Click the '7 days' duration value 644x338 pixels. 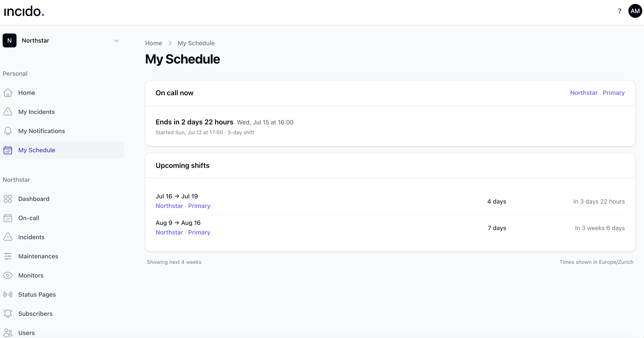[497, 228]
